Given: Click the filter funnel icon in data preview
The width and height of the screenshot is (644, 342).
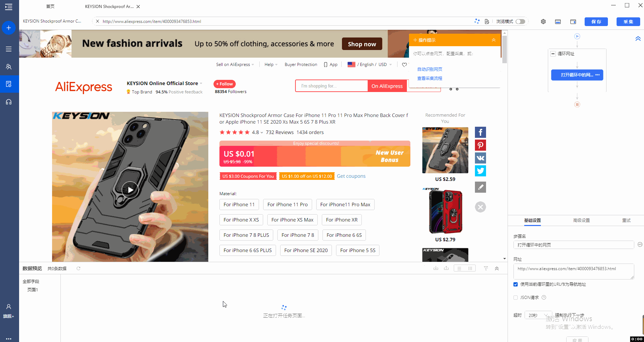Looking at the screenshot, I should 486,268.
